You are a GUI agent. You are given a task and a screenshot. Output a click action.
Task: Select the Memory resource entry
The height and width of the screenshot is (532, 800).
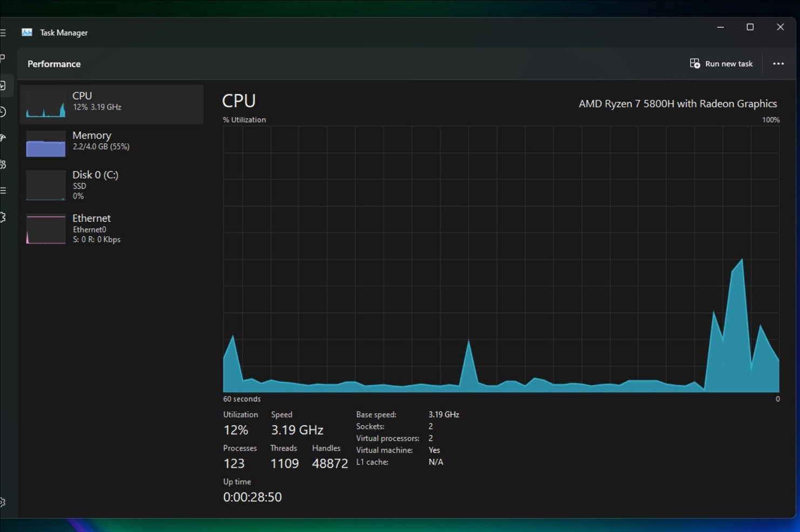tap(112, 144)
